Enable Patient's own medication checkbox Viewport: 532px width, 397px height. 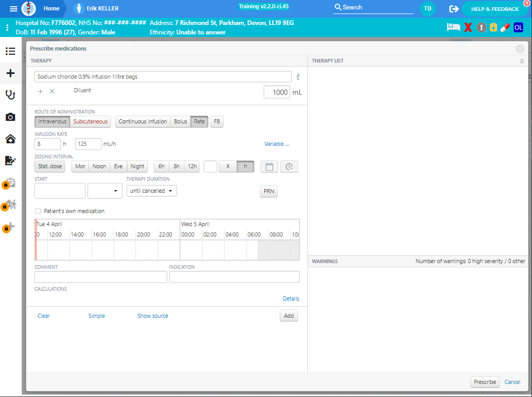click(x=38, y=211)
